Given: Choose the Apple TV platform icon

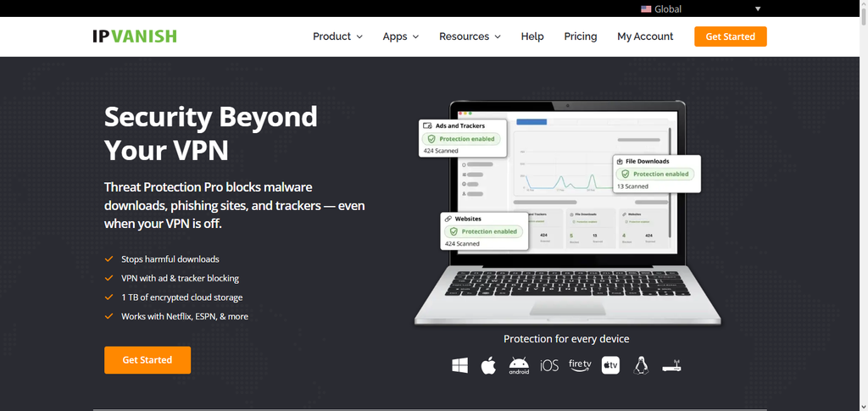Looking at the screenshot, I should (x=610, y=365).
